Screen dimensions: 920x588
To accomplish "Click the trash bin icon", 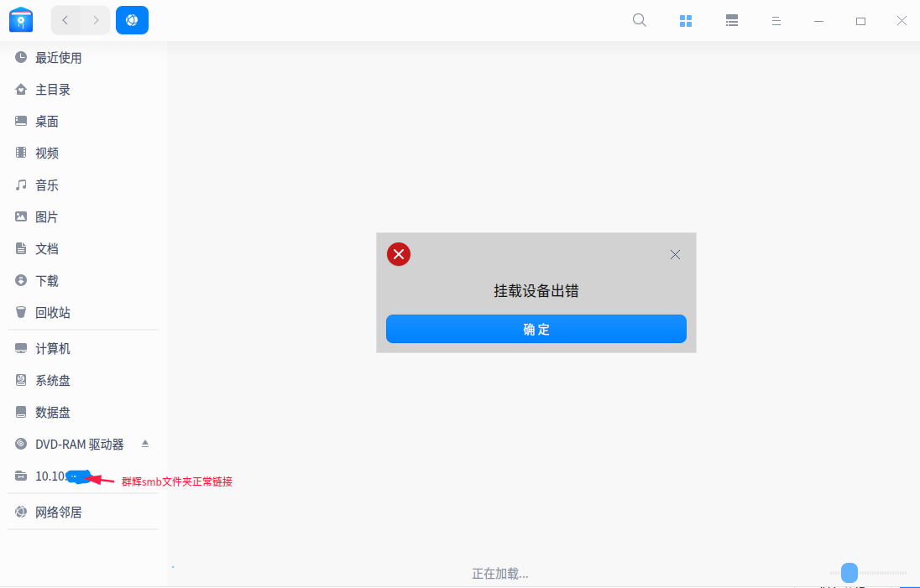I will [21, 312].
